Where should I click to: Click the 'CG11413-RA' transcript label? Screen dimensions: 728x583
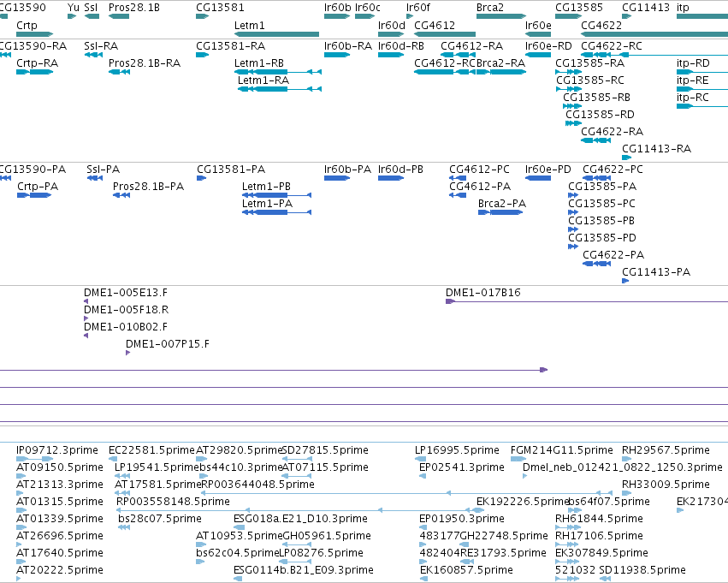pos(656,149)
